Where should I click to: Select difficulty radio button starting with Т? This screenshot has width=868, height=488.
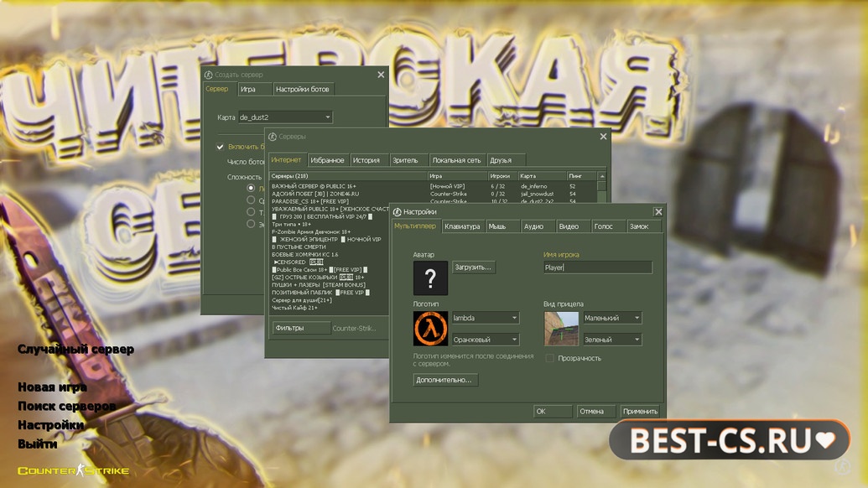pyautogui.click(x=251, y=212)
